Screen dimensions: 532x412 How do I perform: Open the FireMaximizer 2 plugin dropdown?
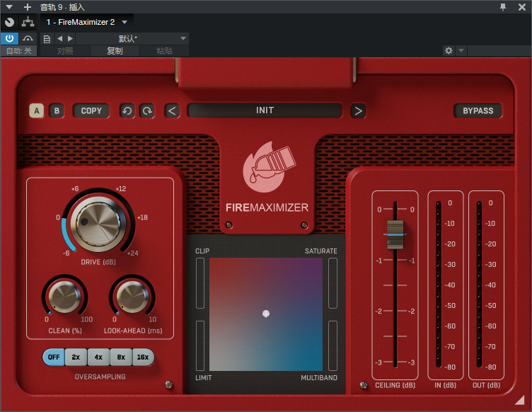(87, 22)
